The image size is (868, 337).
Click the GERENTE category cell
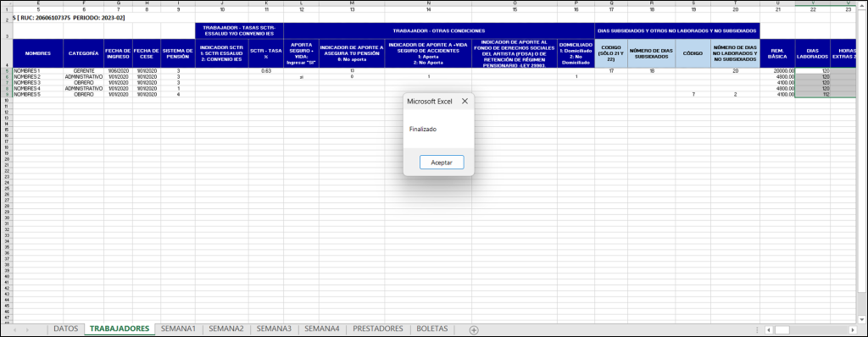point(84,71)
